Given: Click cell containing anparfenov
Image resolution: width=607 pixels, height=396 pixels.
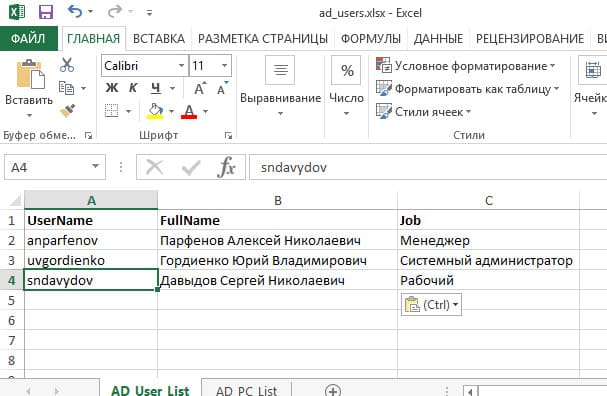Looking at the screenshot, I should [91, 240].
